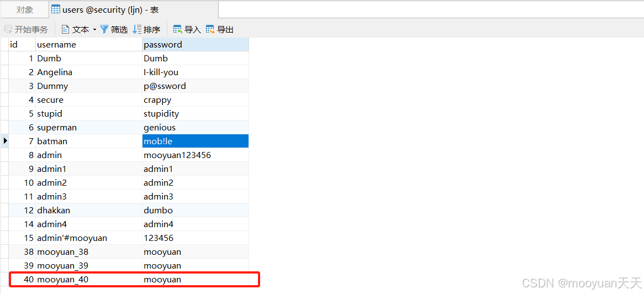Screen dimensions: 644x294
Task: Select the id cell 12
Action: click(22, 210)
